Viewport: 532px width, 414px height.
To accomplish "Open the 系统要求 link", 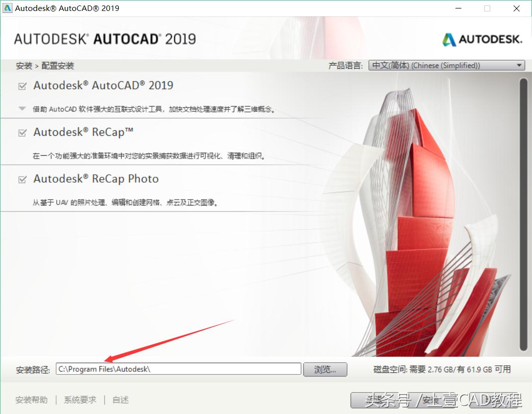I will [80, 400].
